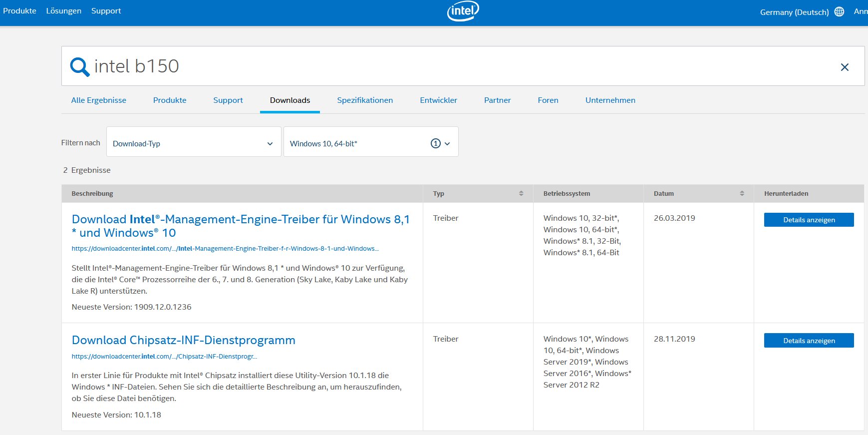Click Neueste Version: 10.1.18 text

point(116,415)
